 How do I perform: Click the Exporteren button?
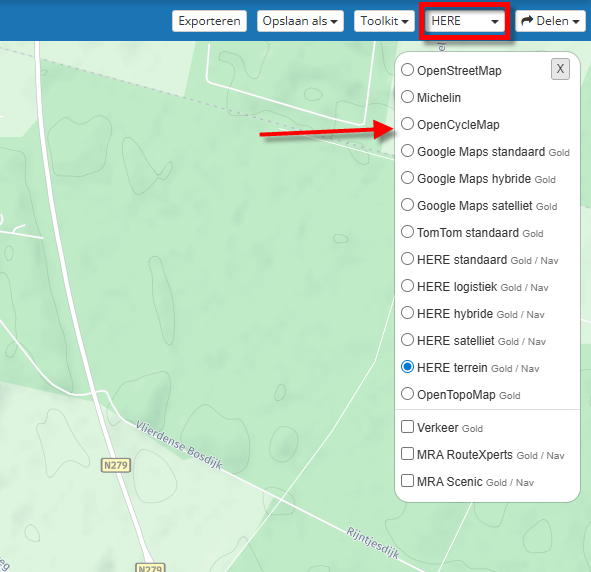point(209,21)
